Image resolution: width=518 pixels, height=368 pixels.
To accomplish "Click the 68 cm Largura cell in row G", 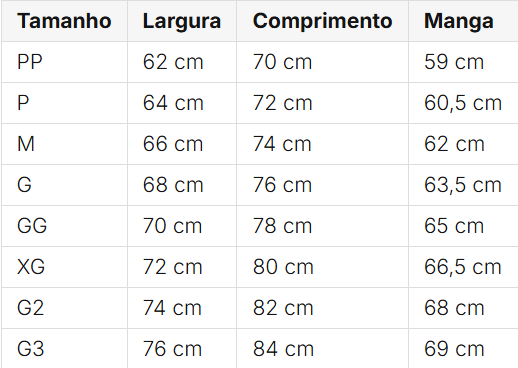I will click(x=182, y=185).
